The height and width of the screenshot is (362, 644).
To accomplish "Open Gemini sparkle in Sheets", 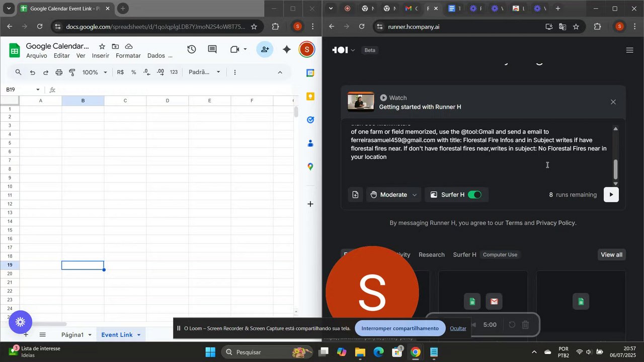I will pyautogui.click(x=287, y=49).
